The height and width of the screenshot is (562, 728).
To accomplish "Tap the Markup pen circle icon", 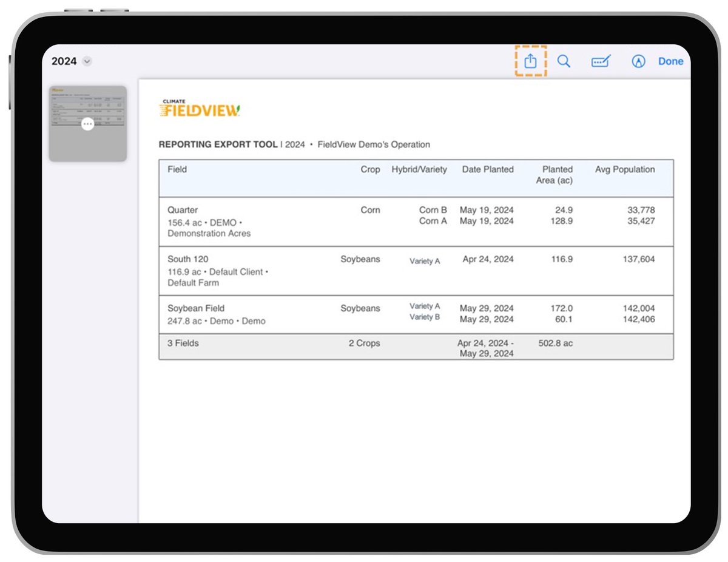I will [638, 61].
